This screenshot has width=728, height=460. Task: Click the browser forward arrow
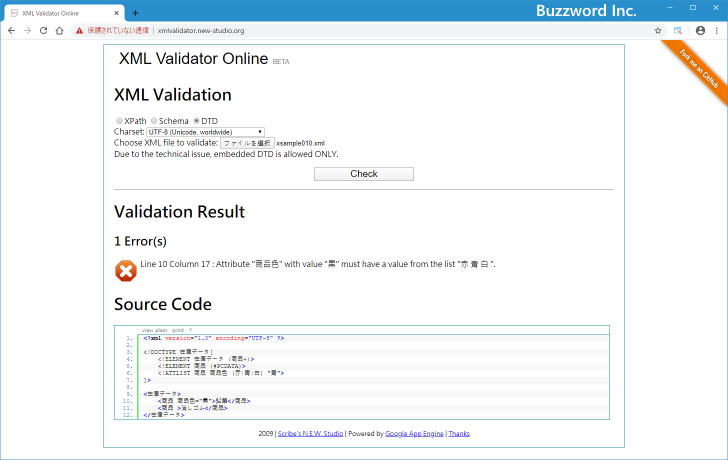(x=27, y=31)
